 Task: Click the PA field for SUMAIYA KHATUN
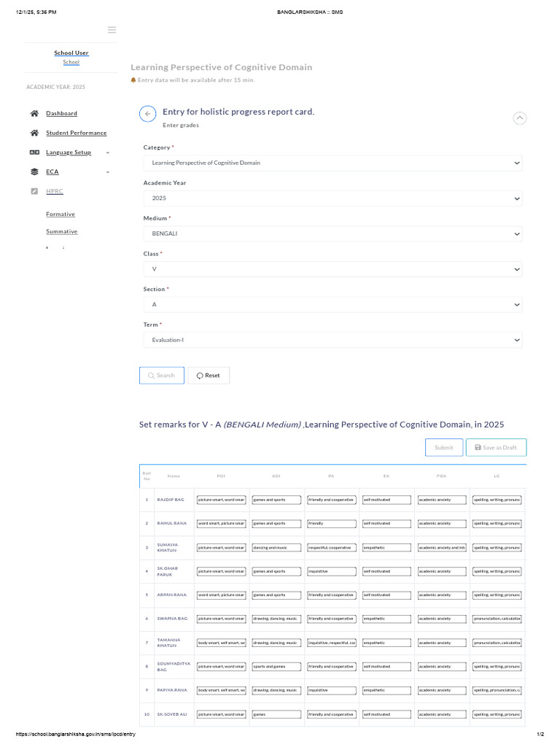click(332, 548)
